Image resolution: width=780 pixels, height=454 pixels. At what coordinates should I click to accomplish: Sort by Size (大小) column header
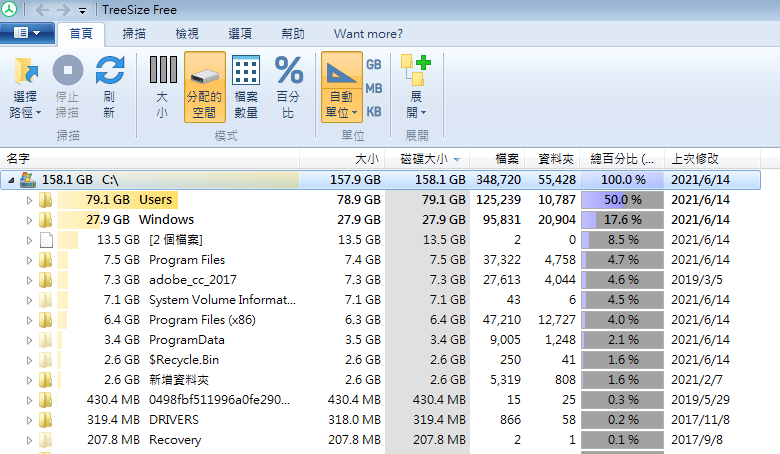342,159
